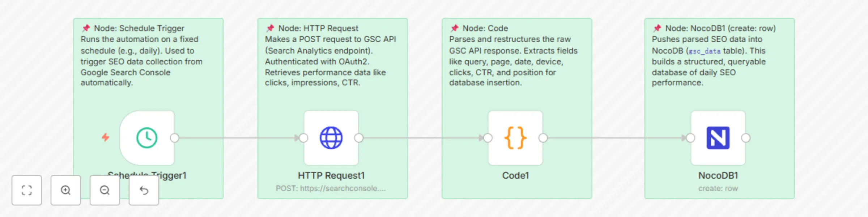Viewport: 868px width, 217px height.
Task: Click the input connector dot on Code1
Action: click(488, 137)
